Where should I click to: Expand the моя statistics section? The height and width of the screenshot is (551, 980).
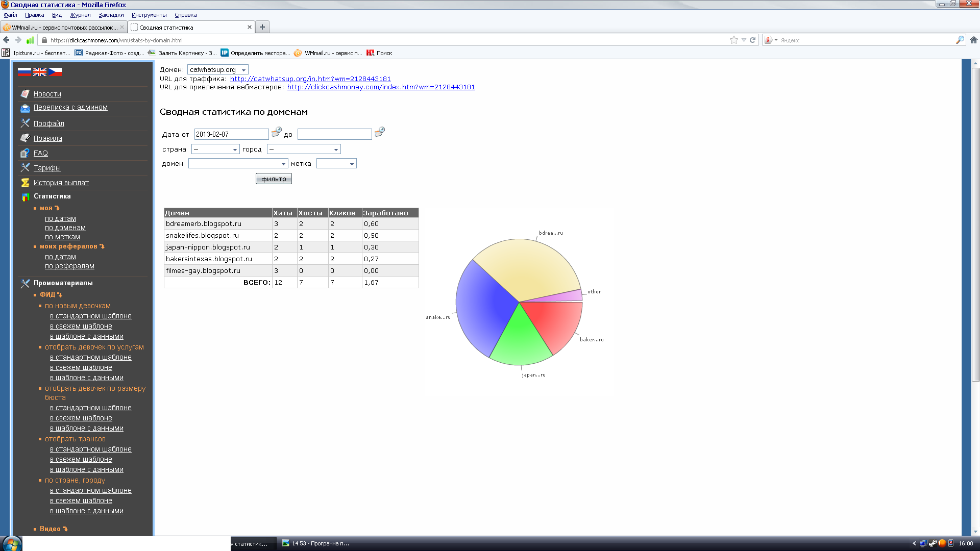50,208
